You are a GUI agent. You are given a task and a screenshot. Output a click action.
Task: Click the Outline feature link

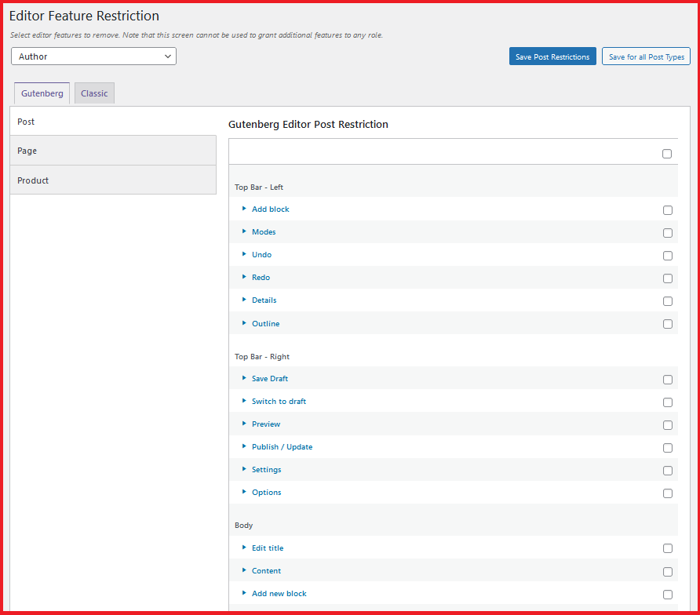coord(265,324)
